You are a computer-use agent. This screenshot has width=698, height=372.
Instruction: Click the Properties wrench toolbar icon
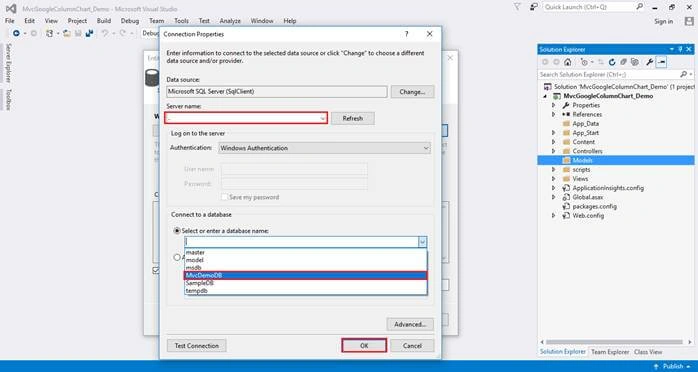tap(649, 62)
